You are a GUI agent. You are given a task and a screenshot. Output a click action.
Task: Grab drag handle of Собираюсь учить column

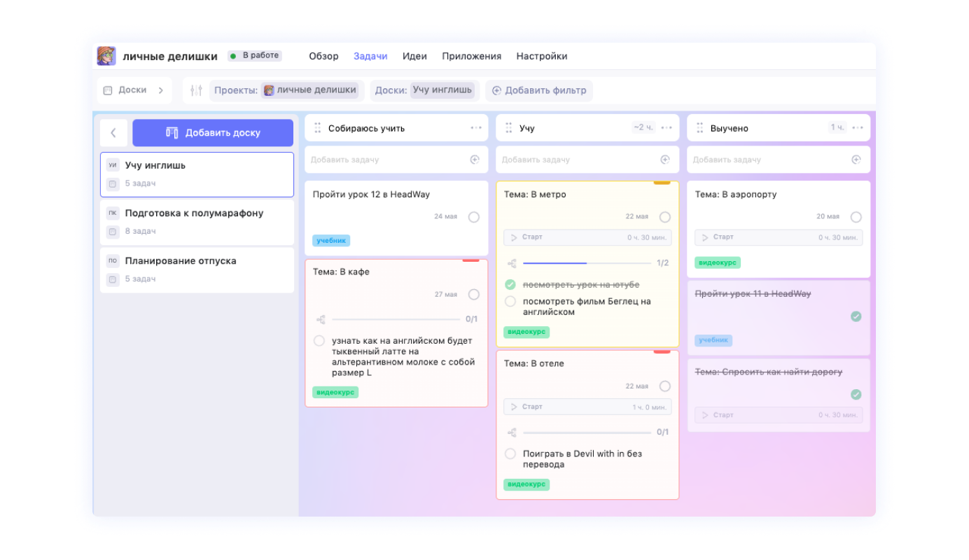point(317,128)
